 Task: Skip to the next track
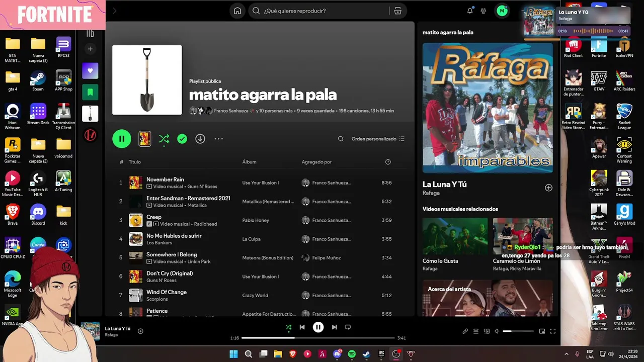(334, 327)
